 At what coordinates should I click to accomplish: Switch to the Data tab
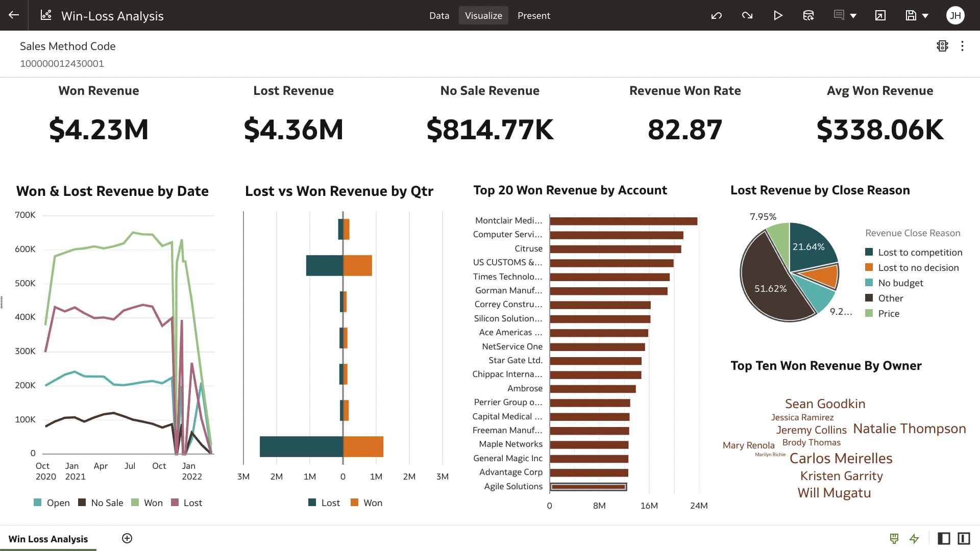point(439,15)
